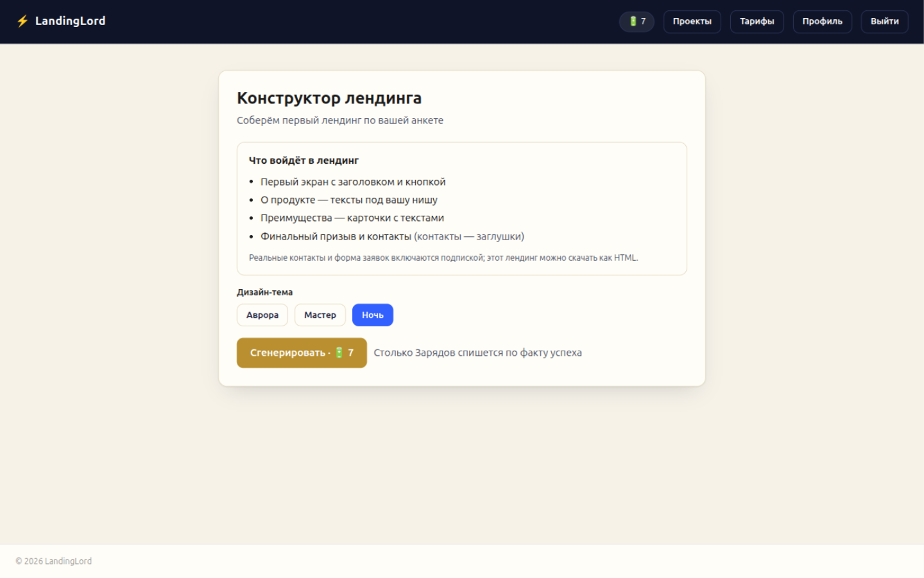The height and width of the screenshot is (578, 924).
Task: Click the Преимущества list item
Action: pos(352,218)
